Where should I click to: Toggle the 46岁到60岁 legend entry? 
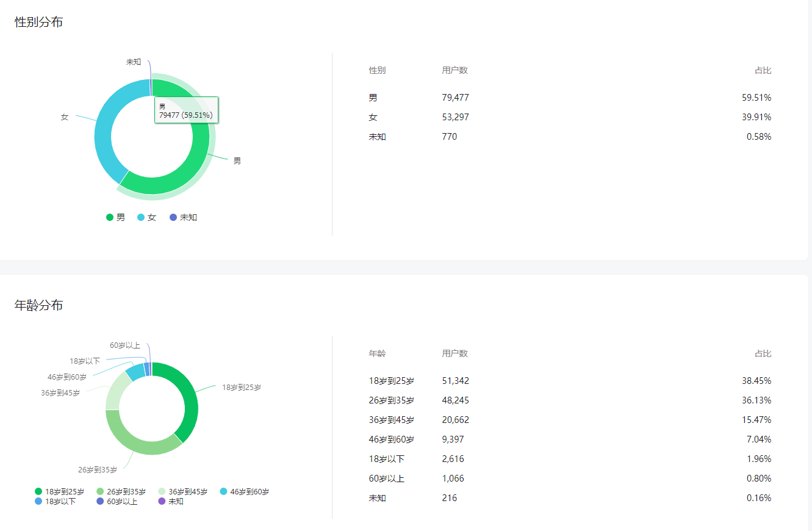(x=245, y=491)
